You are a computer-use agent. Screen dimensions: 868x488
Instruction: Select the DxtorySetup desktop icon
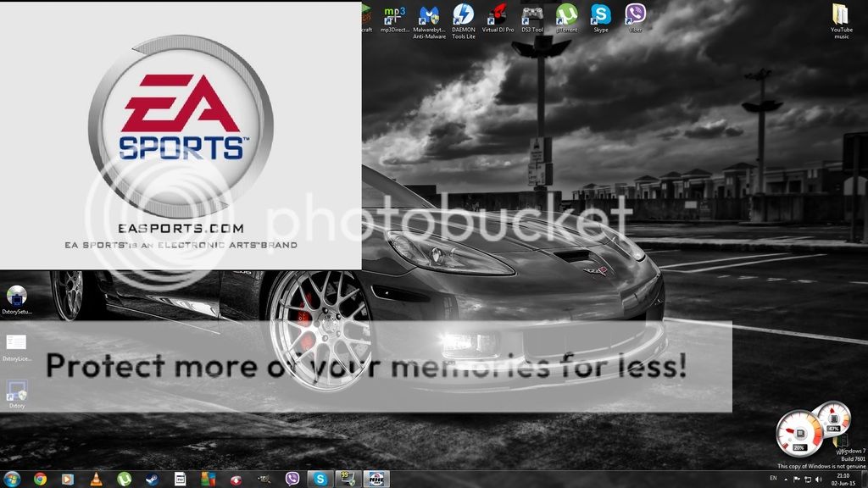(16, 300)
